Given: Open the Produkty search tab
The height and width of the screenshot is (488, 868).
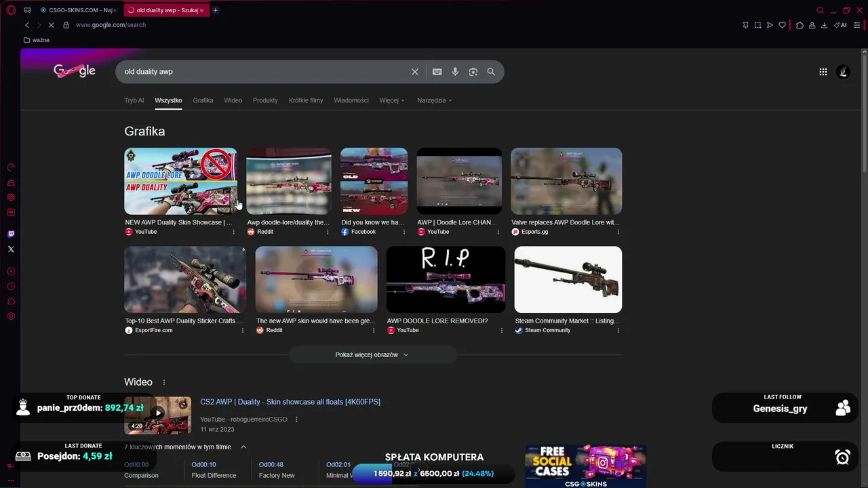Looking at the screenshot, I should click(x=265, y=100).
